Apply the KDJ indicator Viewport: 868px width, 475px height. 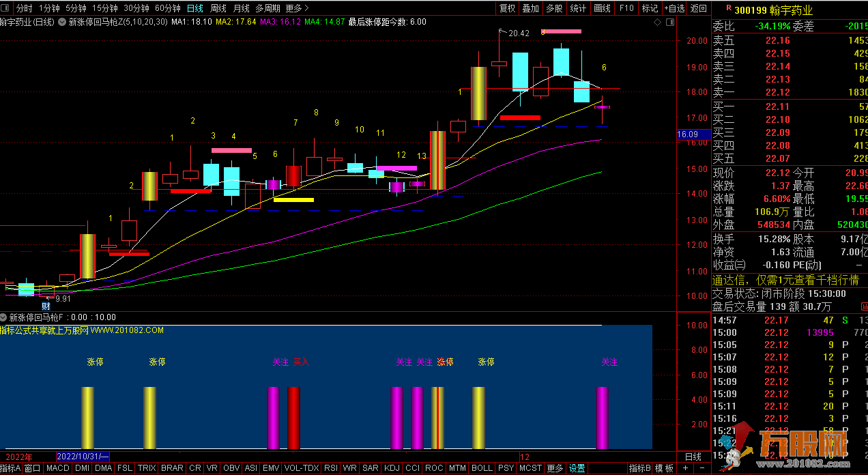[x=392, y=468]
